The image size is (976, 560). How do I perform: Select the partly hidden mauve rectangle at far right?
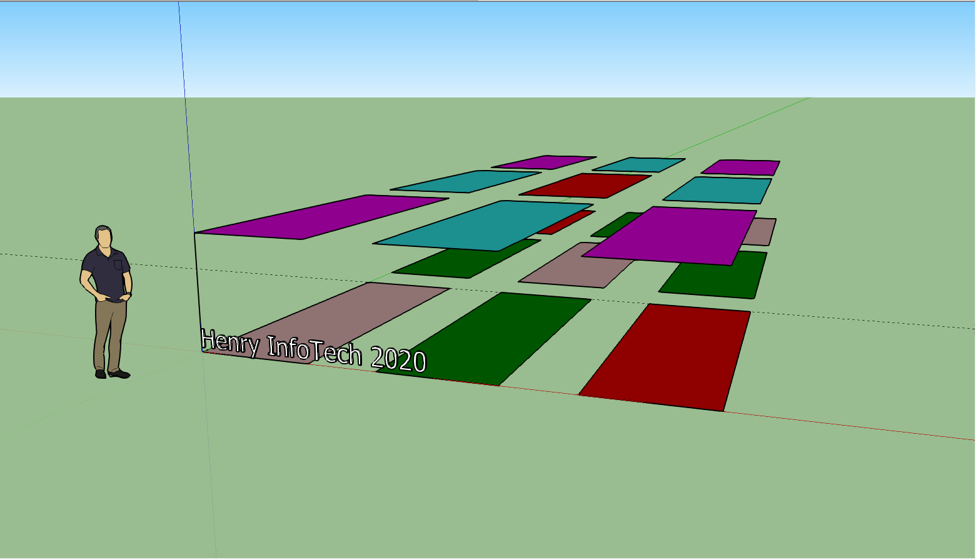[x=762, y=231]
